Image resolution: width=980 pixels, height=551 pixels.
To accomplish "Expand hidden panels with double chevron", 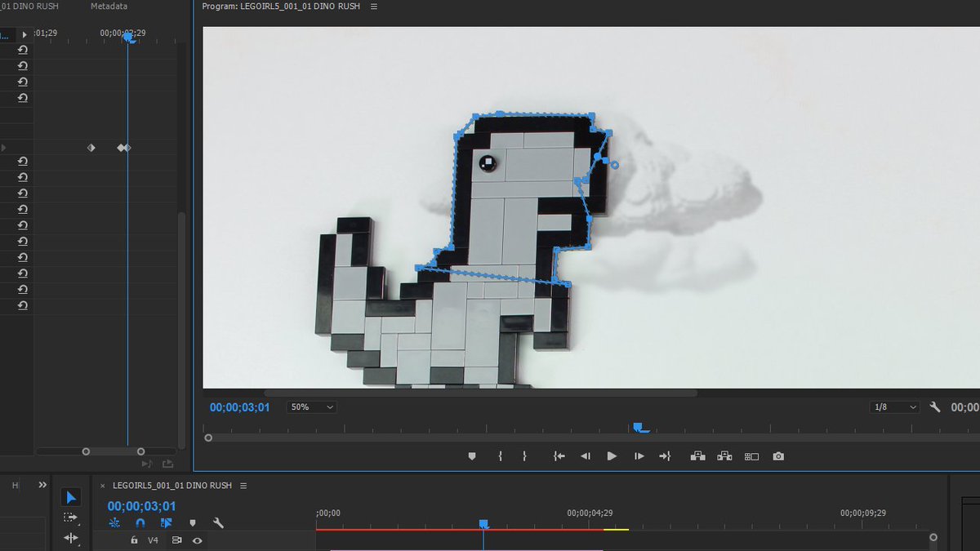I will [x=42, y=485].
